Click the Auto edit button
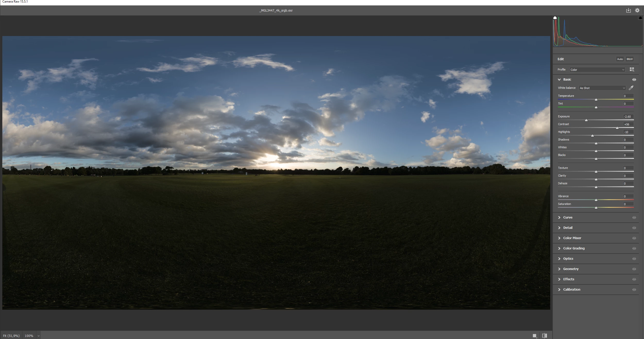Screen dimensions: 644x339 [620, 59]
